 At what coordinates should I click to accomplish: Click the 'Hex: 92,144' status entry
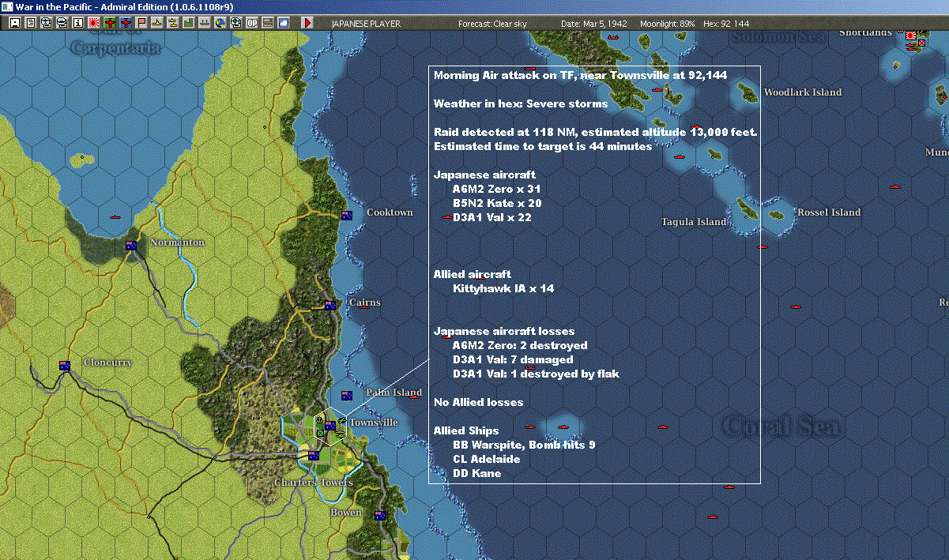point(725,24)
